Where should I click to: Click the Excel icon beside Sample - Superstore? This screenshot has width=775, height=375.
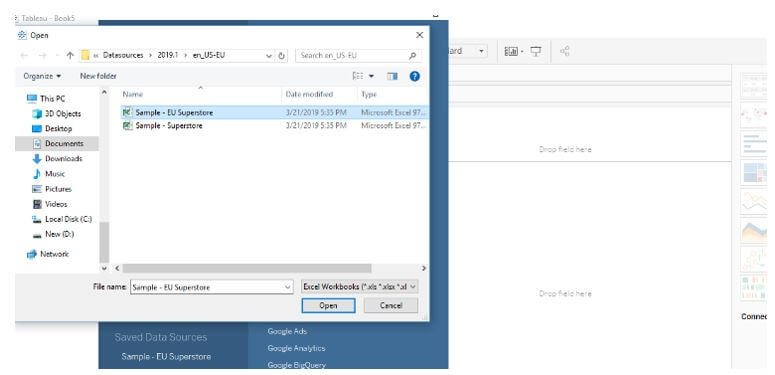coord(128,125)
